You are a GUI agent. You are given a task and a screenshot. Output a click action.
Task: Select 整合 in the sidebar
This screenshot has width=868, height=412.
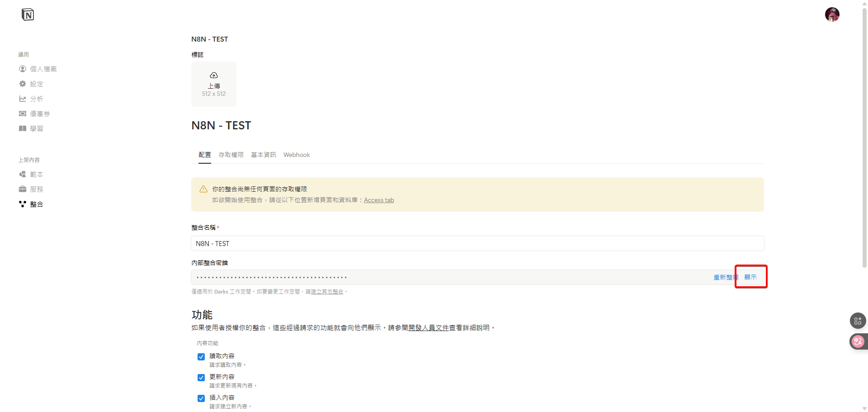tap(37, 204)
